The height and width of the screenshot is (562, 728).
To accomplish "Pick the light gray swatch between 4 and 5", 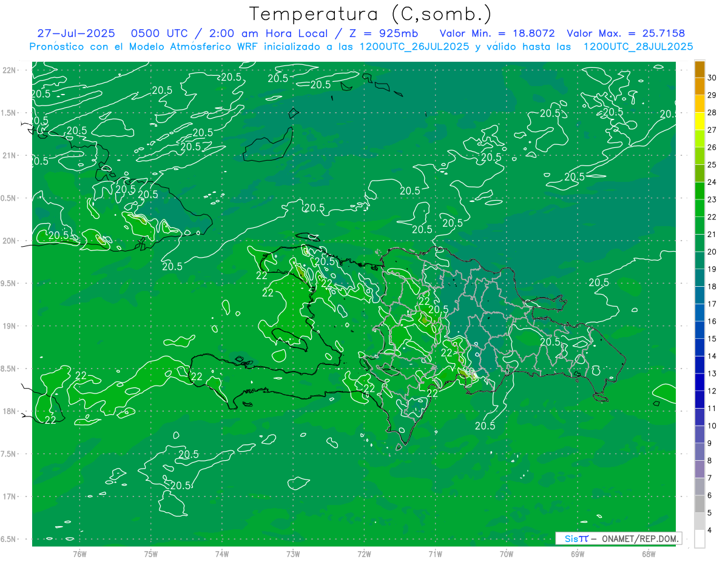I will click(699, 521).
